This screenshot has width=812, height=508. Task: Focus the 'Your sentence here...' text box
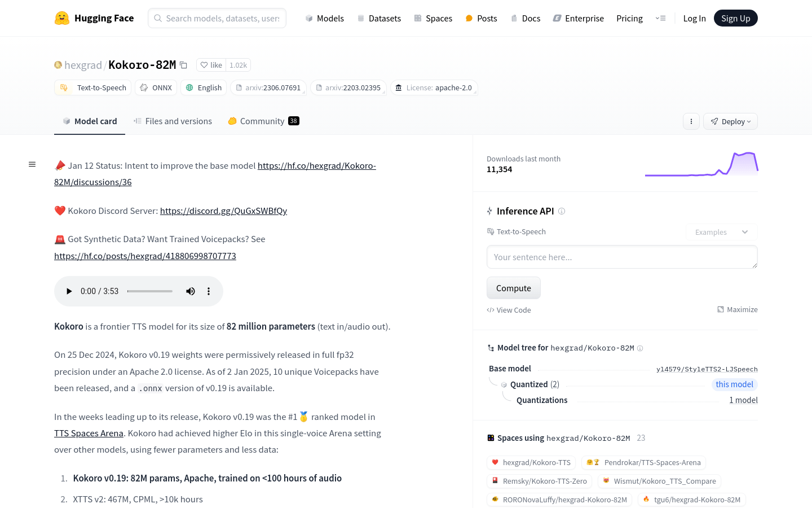tap(621, 257)
